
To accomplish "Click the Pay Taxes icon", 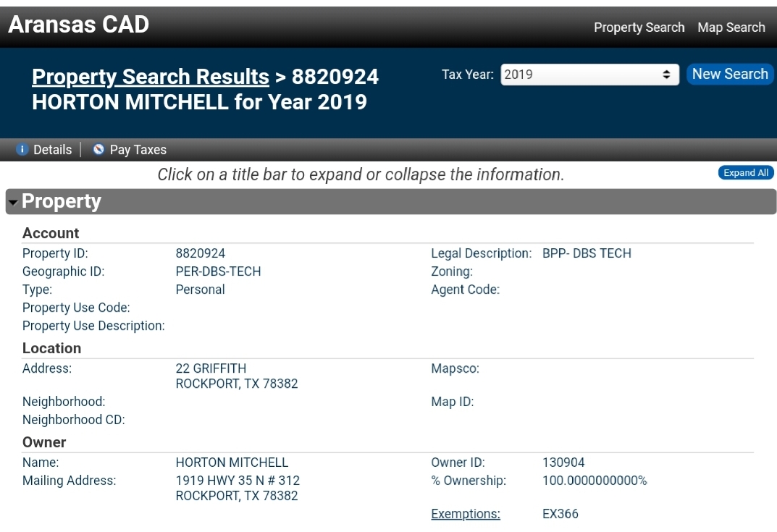I will [x=98, y=149].
